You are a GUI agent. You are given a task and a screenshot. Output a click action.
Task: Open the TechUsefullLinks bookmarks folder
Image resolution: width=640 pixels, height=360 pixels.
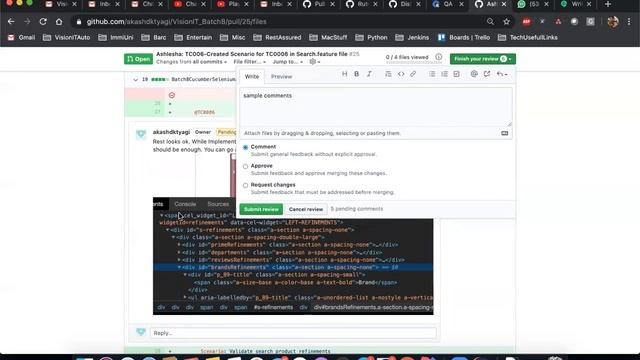click(528, 38)
